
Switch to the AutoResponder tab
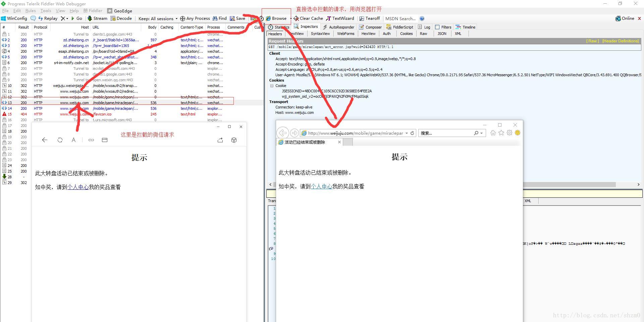click(x=338, y=27)
